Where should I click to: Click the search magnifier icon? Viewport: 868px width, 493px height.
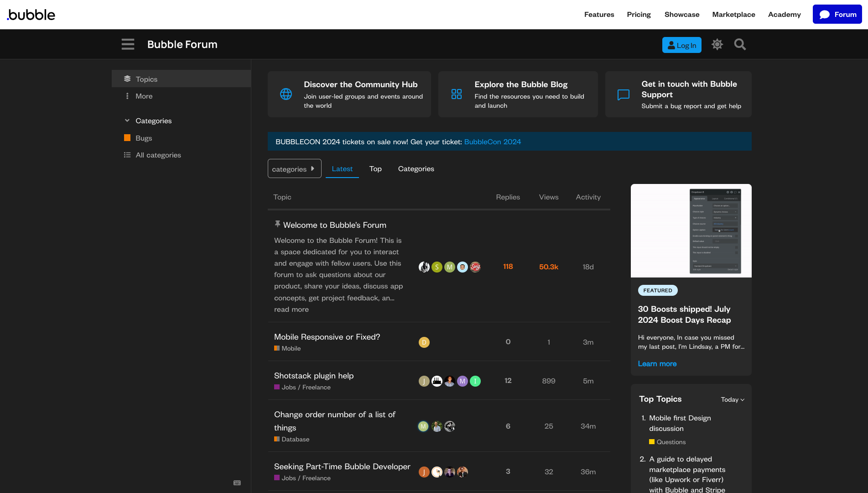[x=740, y=44]
